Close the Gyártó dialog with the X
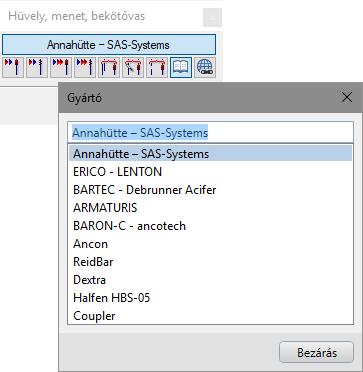 (347, 98)
